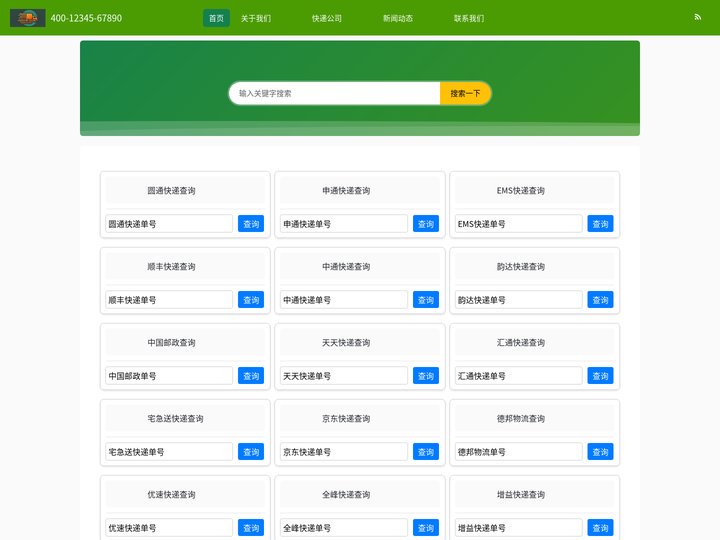Click the phone number 400-12345-67890

(86, 18)
